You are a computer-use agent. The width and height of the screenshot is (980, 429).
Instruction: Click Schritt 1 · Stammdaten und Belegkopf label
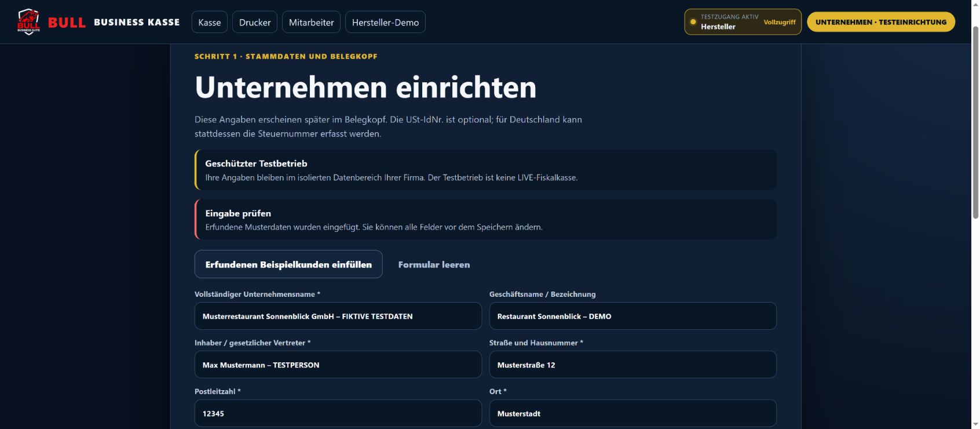[286, 56]
